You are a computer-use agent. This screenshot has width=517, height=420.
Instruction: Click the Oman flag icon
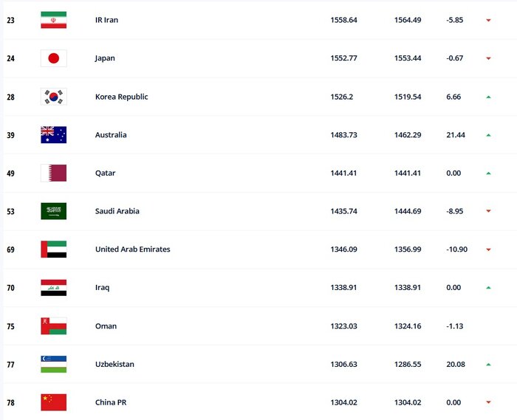[53, 326]
